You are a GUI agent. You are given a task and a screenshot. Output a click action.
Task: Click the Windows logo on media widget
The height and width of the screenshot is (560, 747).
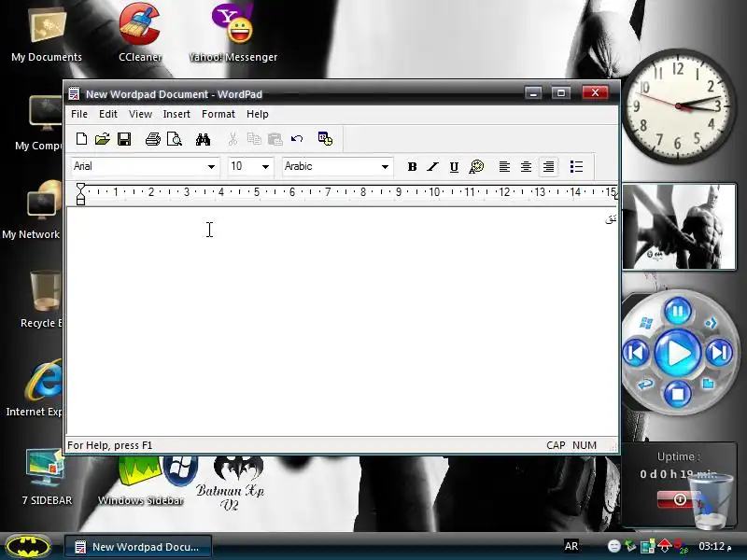point(646,323)
